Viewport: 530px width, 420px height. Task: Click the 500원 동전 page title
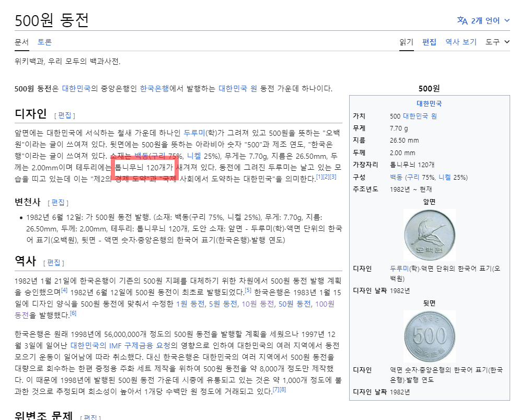pos(52,20)
